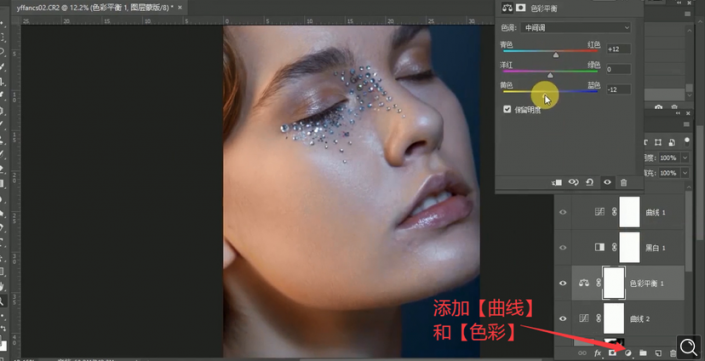Hide the 色彩平衡 1 layer eye
This screenshot has width=705, height=361.
[x=563, y=283]
